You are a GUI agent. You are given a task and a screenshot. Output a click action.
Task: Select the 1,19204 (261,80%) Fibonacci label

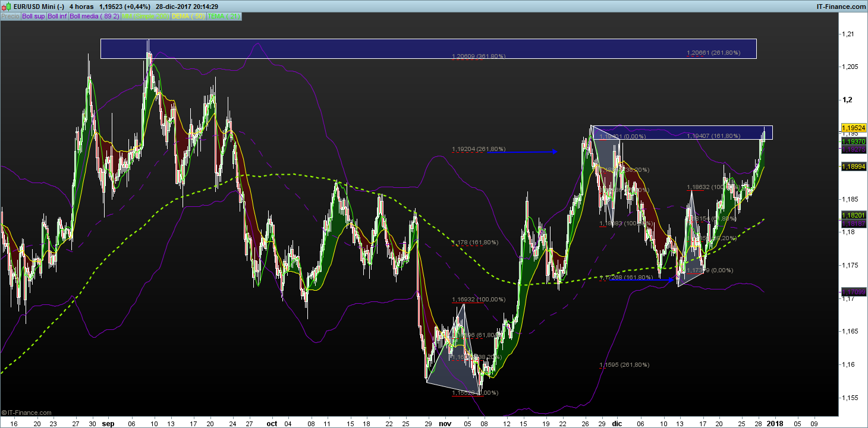479,149
